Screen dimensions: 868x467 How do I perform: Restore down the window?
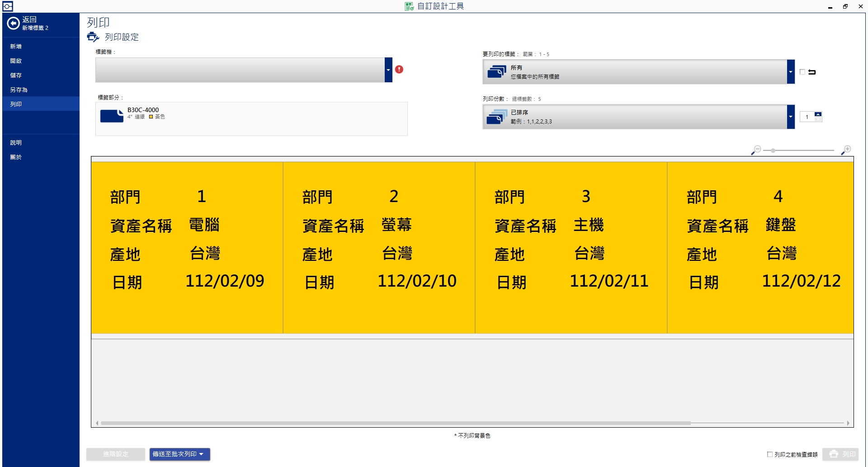845,6
